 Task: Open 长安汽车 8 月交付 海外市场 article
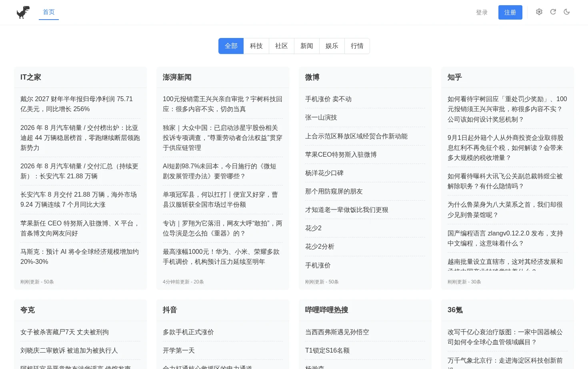point(80,199)
